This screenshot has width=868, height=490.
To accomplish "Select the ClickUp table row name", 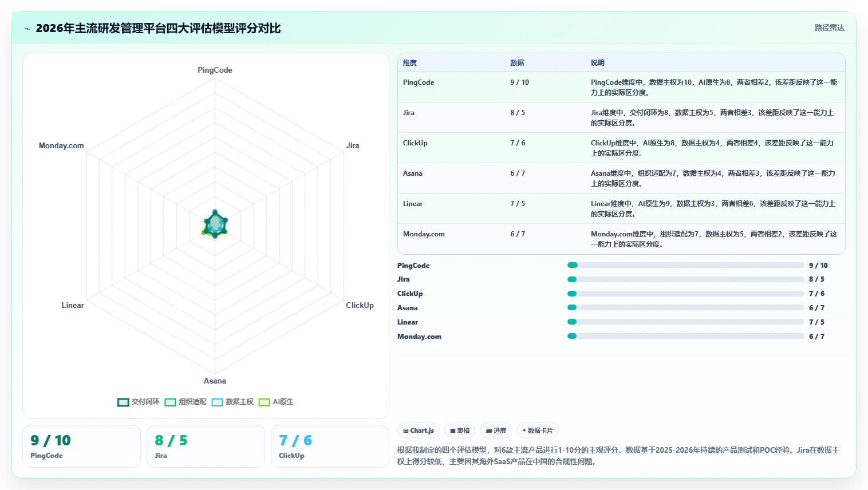I will (x=415, y=143).
